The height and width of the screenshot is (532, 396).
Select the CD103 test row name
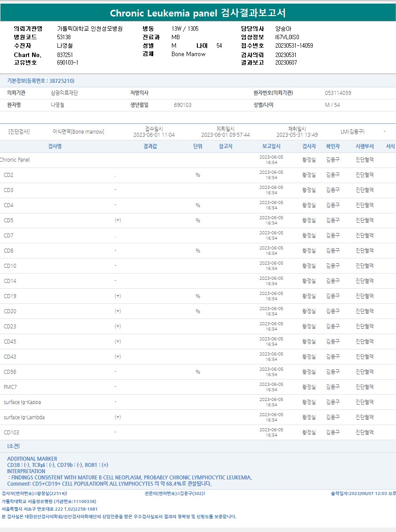[12, 433]
